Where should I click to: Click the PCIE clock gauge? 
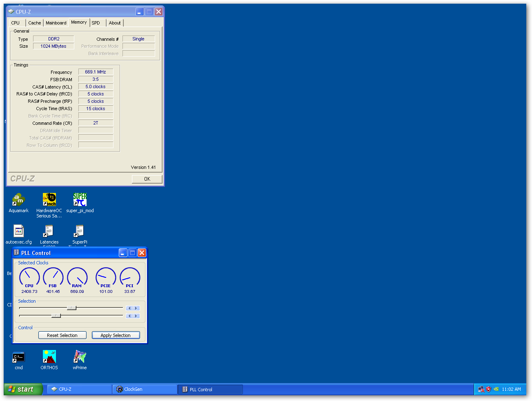(106, 277)
